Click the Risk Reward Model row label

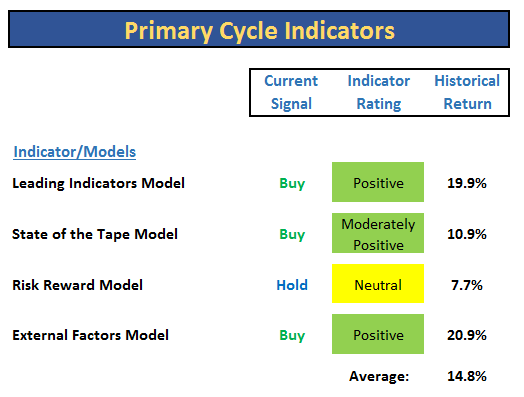coord(78,285)
